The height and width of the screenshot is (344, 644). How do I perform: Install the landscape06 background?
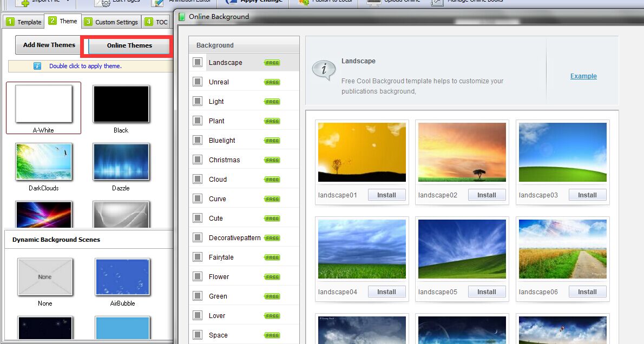tap(587, 292)
